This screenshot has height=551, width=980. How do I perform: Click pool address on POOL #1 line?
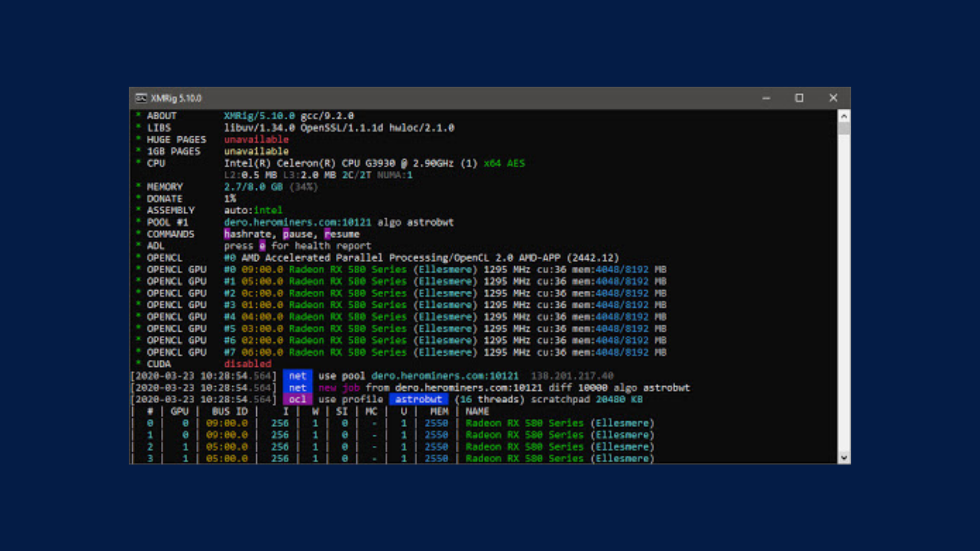[297, 222]
